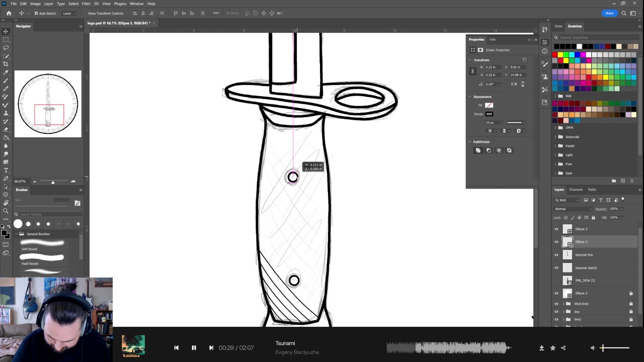Screen dimensions: 644x362
Task: Enable Show Transform Controls checkbox
Action: [85, 14]
